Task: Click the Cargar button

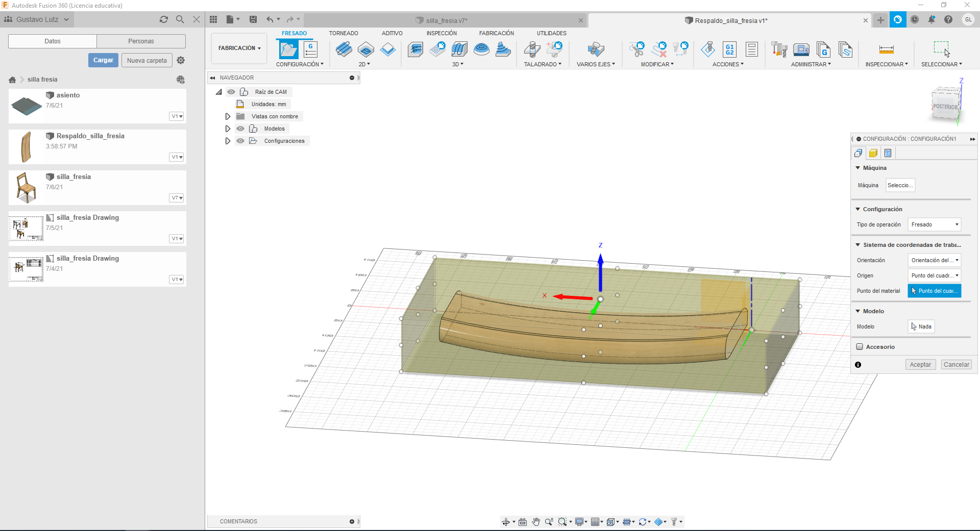Action: point(103,60)
